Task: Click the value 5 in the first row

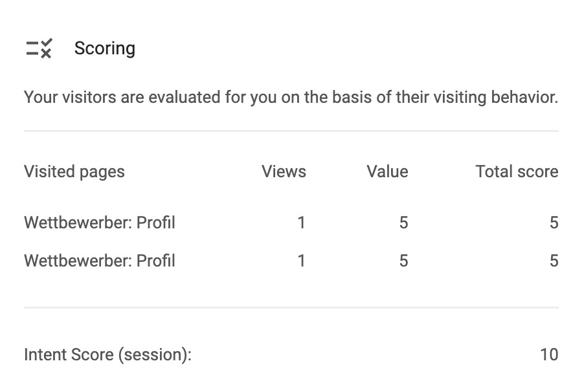Action: click(404, 223)
